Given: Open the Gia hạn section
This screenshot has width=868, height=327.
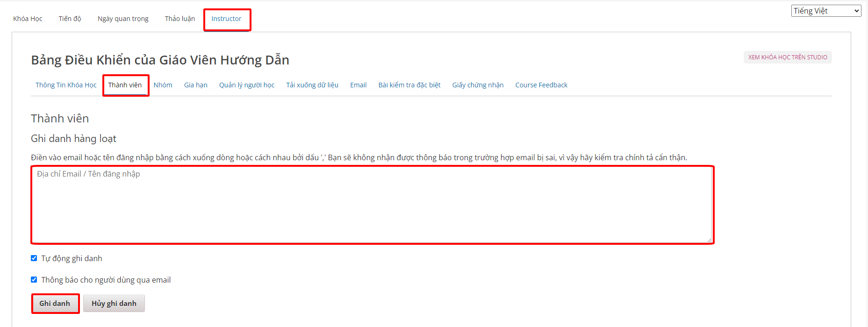Looking at the screenshot, I should (195, 85).
